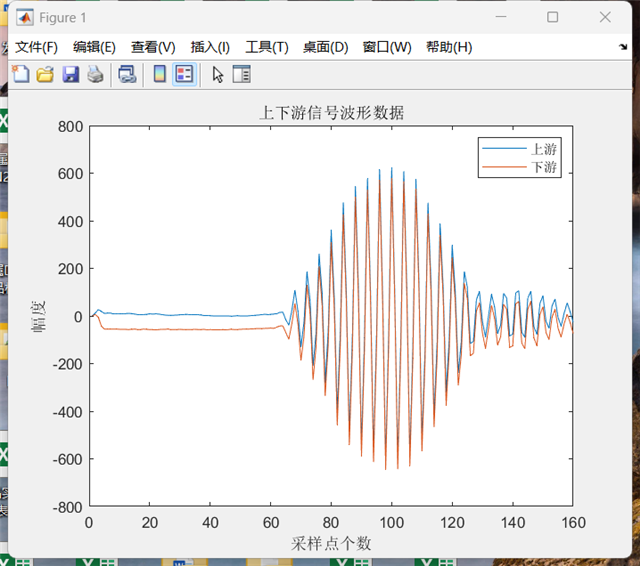Open file using the folder icon
This screenshot has width=640, height=566.
coord(45,74)
